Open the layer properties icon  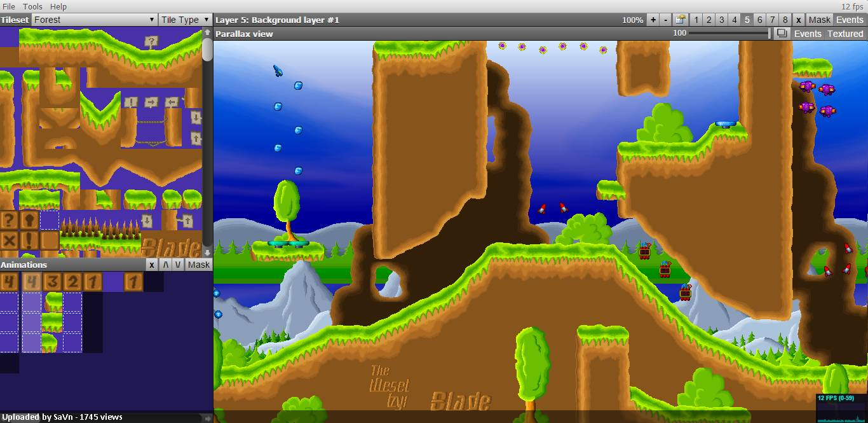pyautogui.click(x=681, y=20)
